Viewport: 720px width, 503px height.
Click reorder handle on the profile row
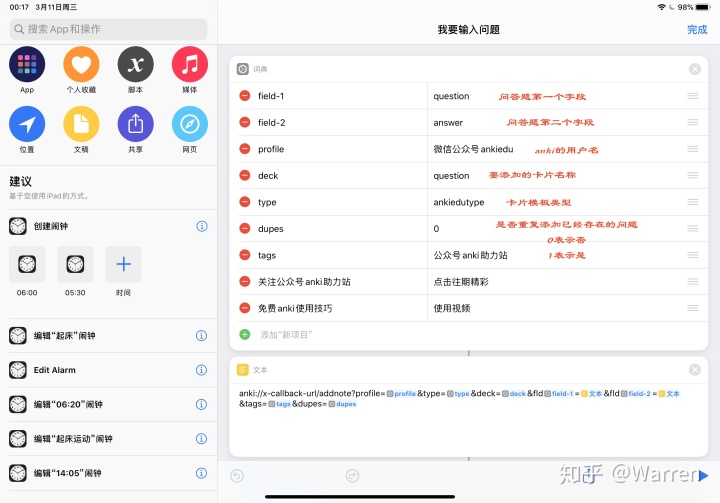click(x=693, y=149)
